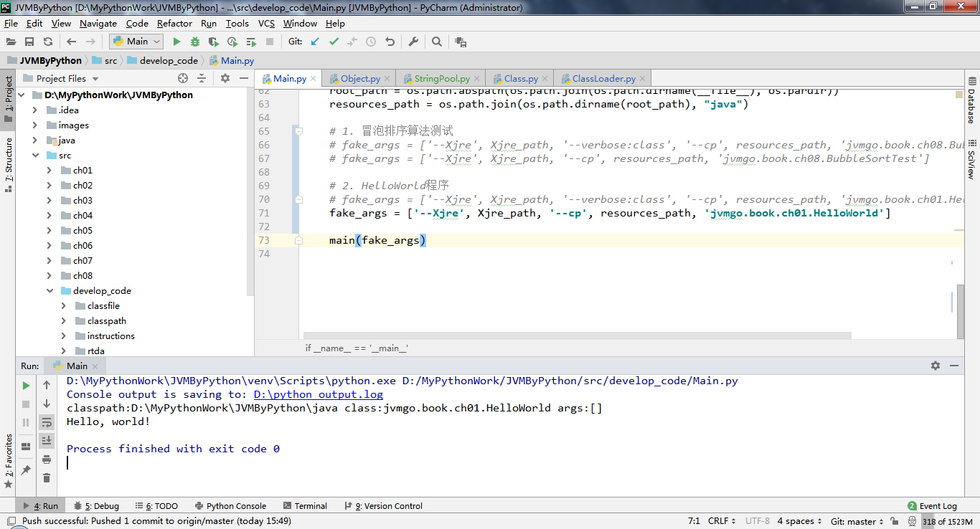Revert changes with Git rollback icon
980x529 pixels.
click(390, 42)
